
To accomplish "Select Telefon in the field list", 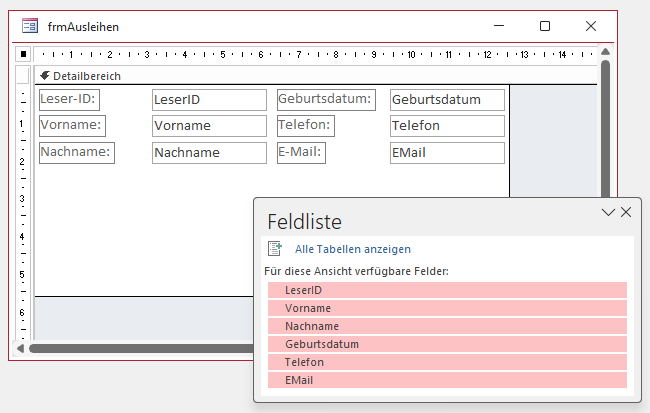I will click(x=447, y=362).
